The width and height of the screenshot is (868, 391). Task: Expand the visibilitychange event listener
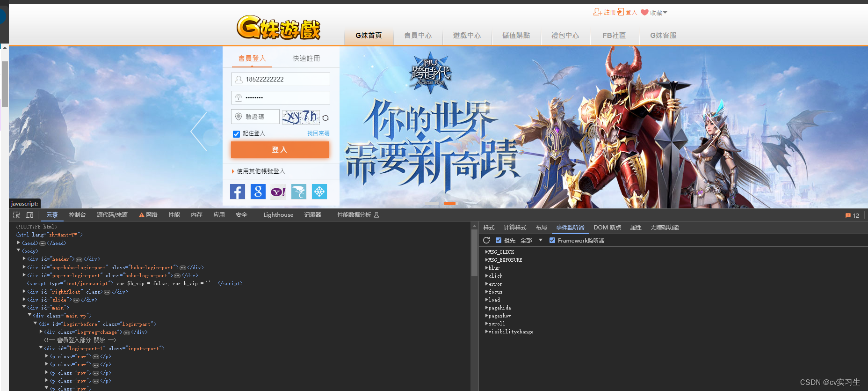(487, 332)
